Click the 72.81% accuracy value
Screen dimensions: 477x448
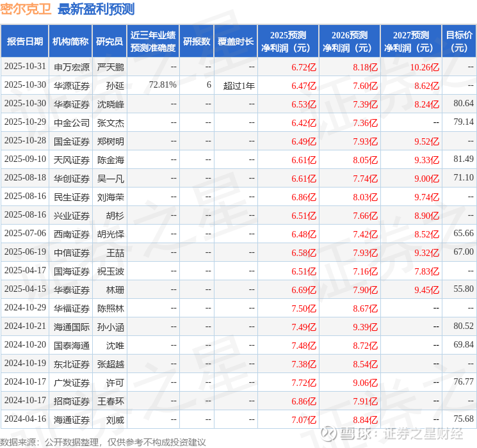(163, 85)
